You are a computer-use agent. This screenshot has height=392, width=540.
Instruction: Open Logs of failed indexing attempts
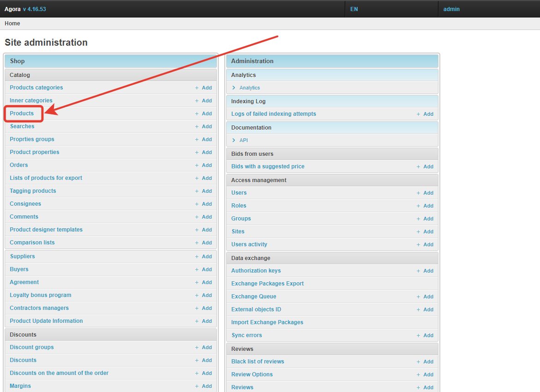click(x=273, y=114)
